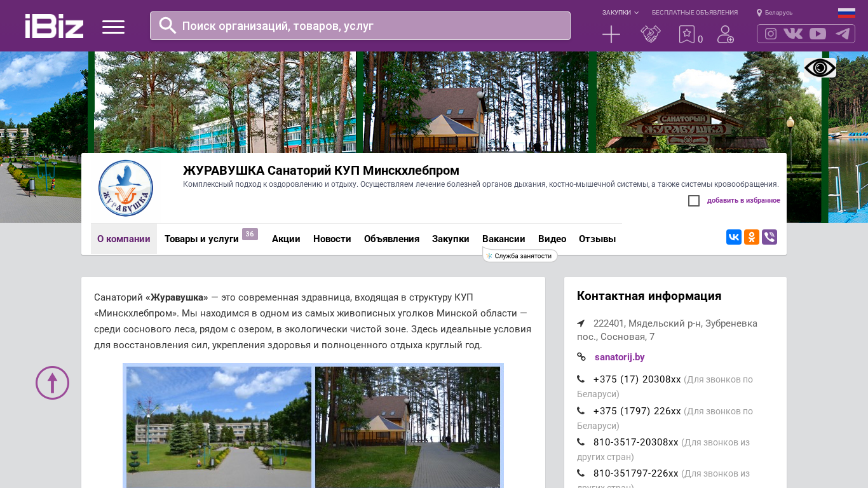Image resolution: width=868 pixels, height=488 pixels.
Task: Open the Закупки company tab
Action: click(451, 239)
